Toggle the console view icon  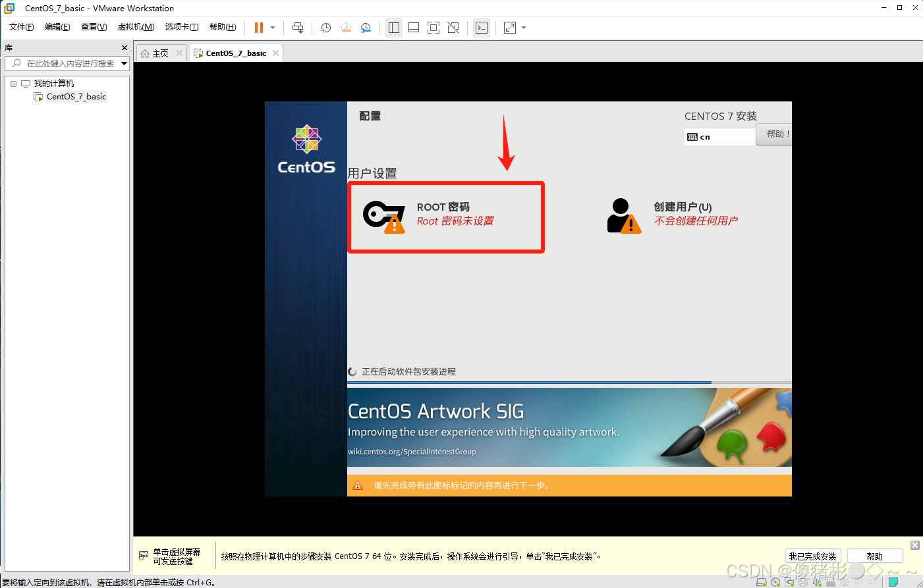point(482,28)
